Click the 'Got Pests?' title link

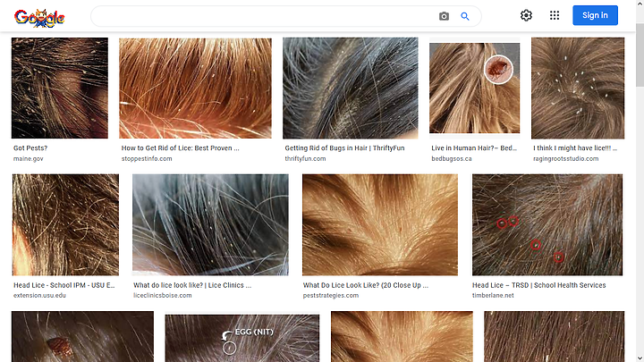(x=30, y=148)
